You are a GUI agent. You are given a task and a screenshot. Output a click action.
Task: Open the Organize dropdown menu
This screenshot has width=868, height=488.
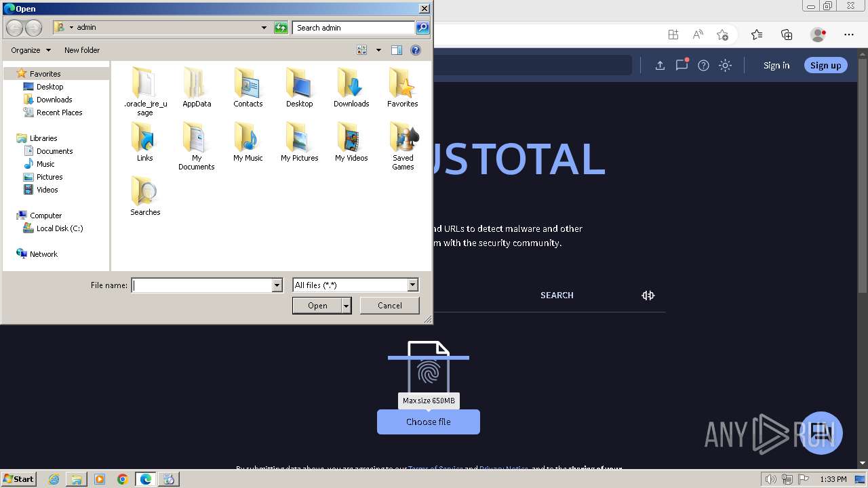coord(31,50)
